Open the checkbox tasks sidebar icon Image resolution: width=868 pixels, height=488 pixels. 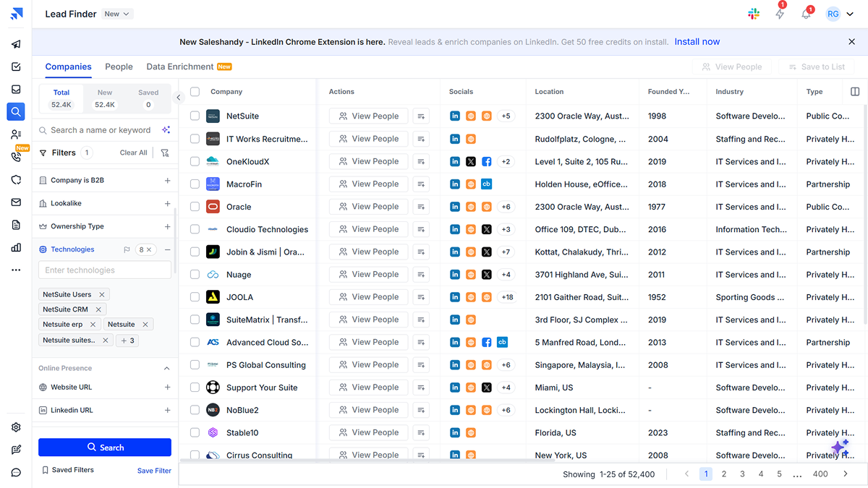16,67
